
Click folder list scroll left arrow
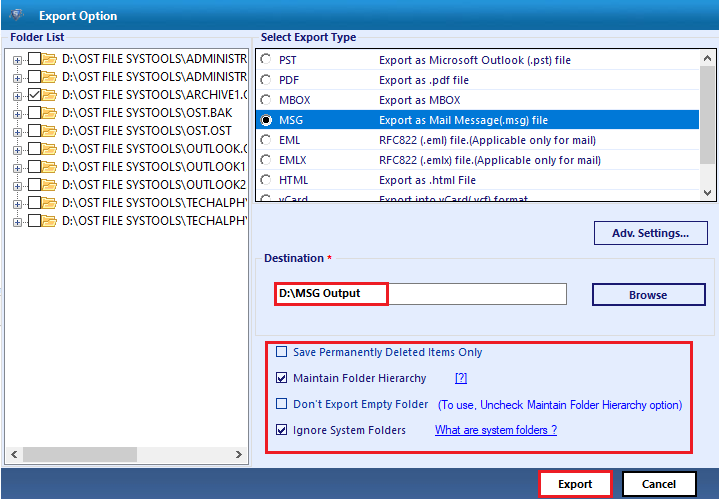14,454
